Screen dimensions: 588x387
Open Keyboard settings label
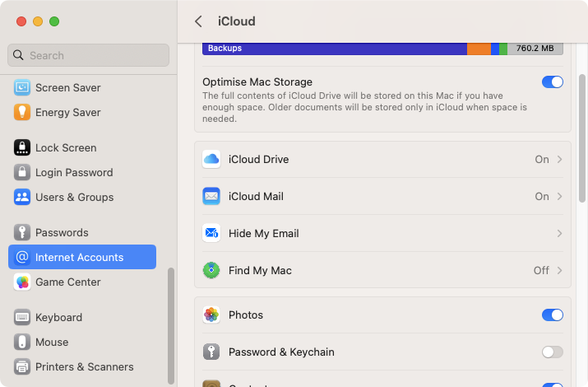59,318
